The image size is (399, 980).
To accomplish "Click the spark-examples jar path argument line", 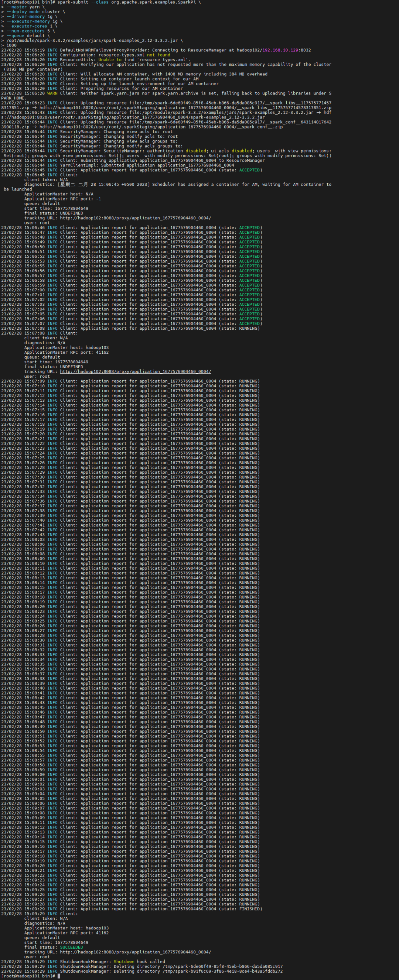I will click(x=92, y=40).
